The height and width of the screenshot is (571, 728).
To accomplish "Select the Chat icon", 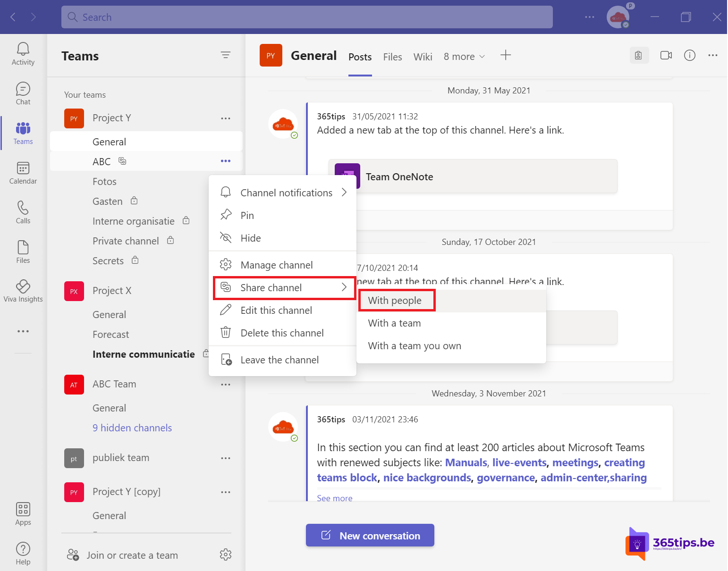I will click(23, 92).
